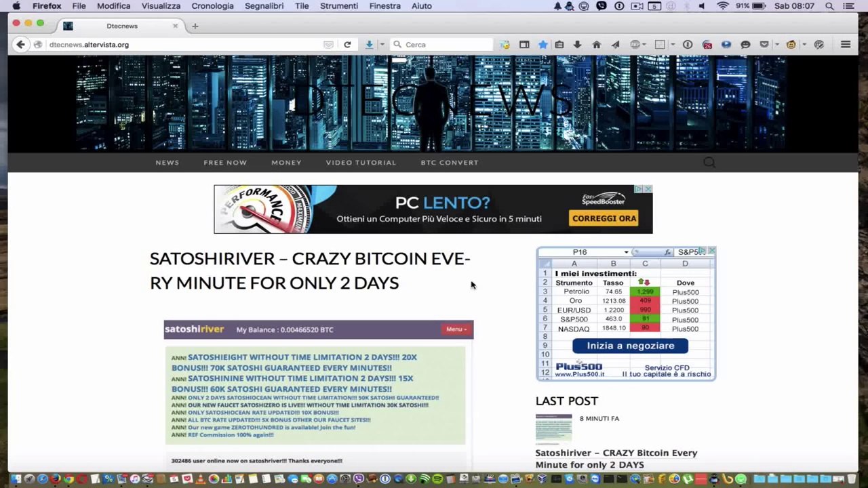
Task: Click the Last Post article thumbnail
Action: (x=553, y=428)
